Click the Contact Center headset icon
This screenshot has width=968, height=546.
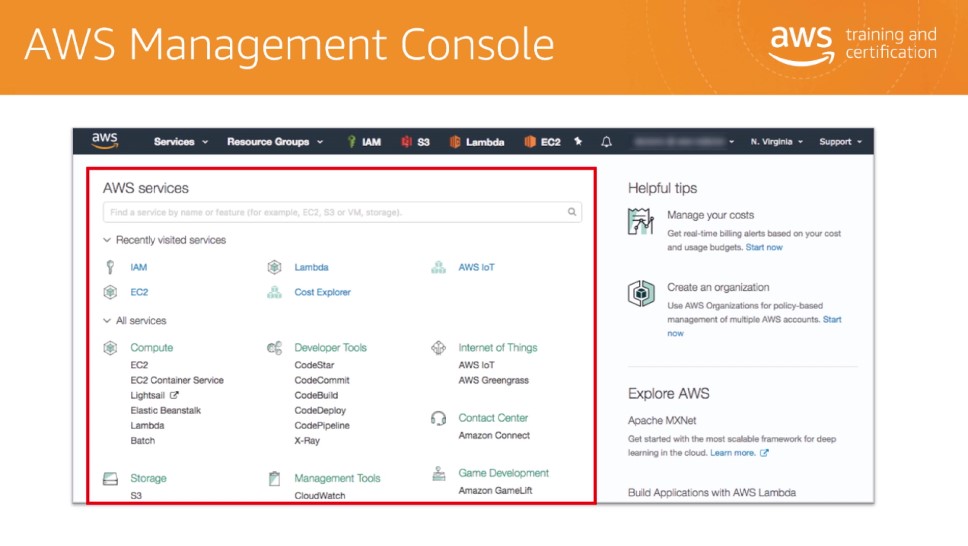438,418
